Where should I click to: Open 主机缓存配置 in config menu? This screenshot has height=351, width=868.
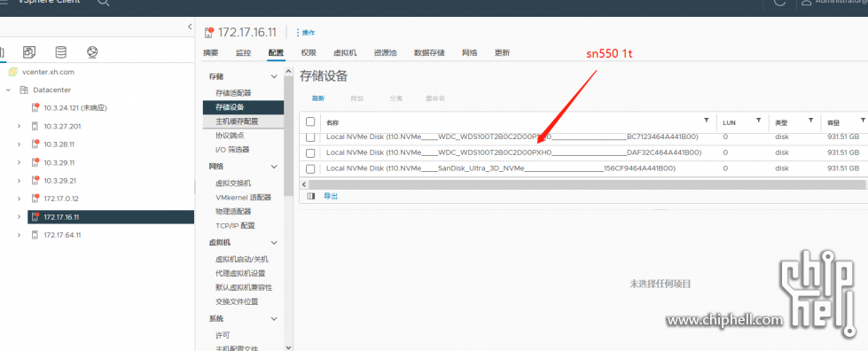pyautogui.click(x=237, y=121)
